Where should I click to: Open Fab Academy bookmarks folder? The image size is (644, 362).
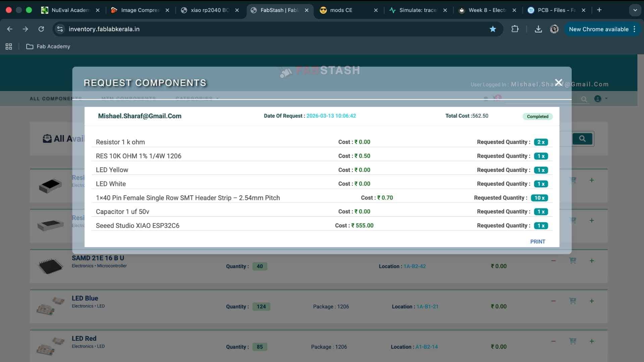tap(48, 47)
